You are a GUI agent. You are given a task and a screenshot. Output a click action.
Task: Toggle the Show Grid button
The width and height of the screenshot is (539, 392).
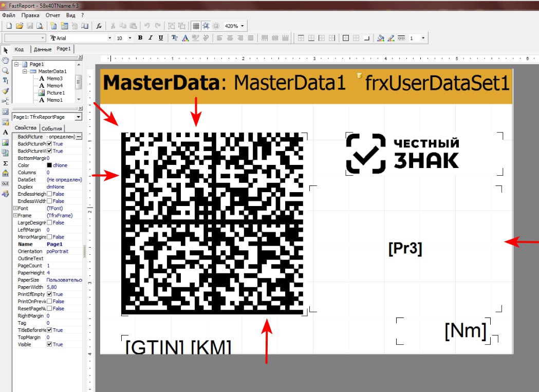coord(195,26)
